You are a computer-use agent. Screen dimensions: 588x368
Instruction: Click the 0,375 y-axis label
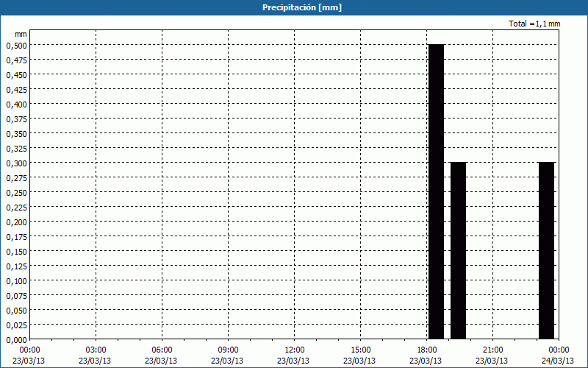pyautogui.click(x=16, y=119)
